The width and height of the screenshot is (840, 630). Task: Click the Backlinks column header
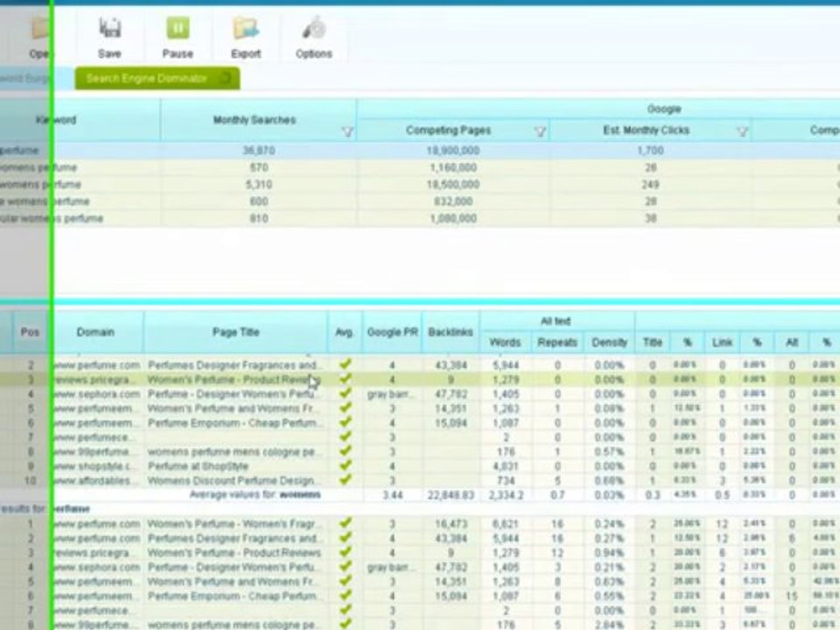click(x=451, y=332)
